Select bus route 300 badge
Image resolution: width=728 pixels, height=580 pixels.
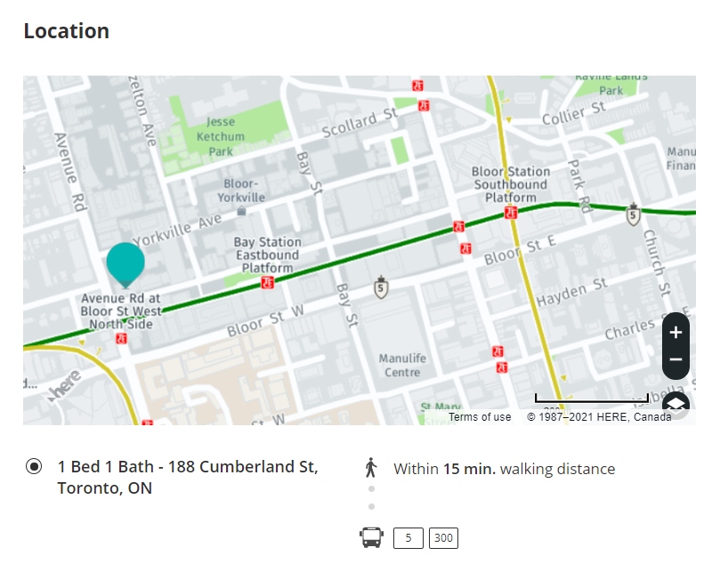click(x=443, y=538)
